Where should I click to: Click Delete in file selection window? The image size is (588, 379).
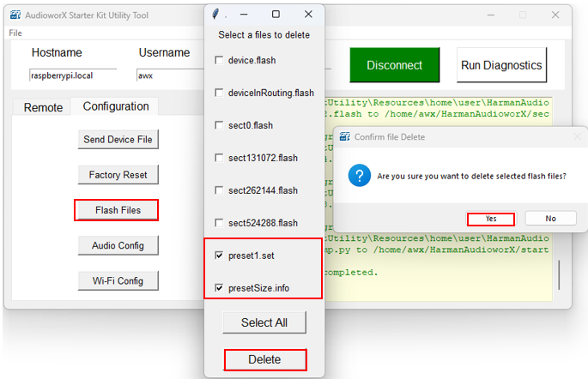pyautogui.click(x=265, y=360)
